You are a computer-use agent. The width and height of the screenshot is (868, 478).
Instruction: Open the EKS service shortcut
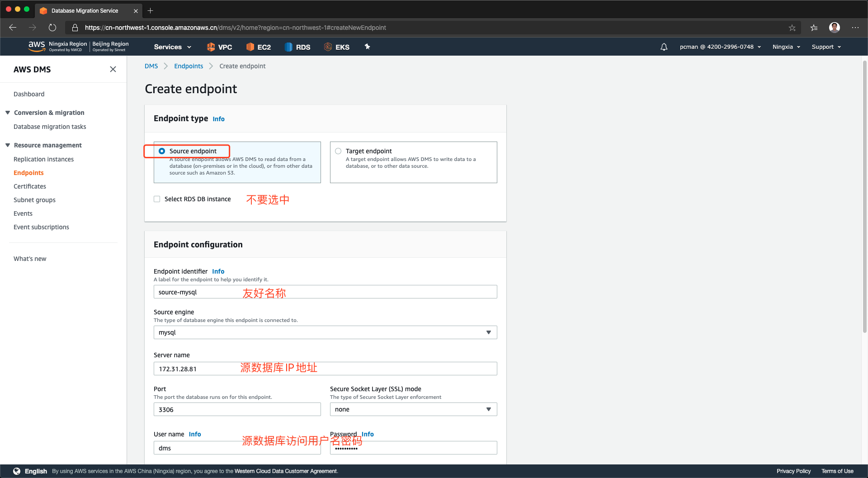[337, 47]
